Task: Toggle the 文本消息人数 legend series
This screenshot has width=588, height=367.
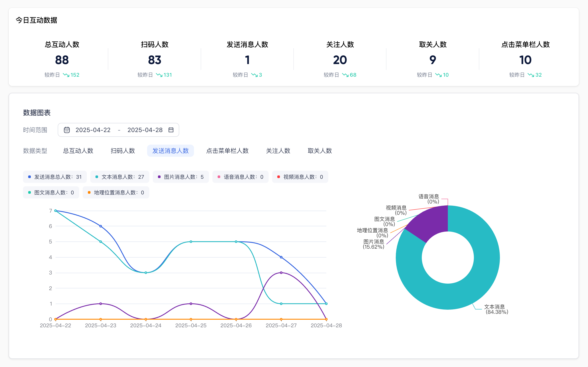Action: [120, 177]
